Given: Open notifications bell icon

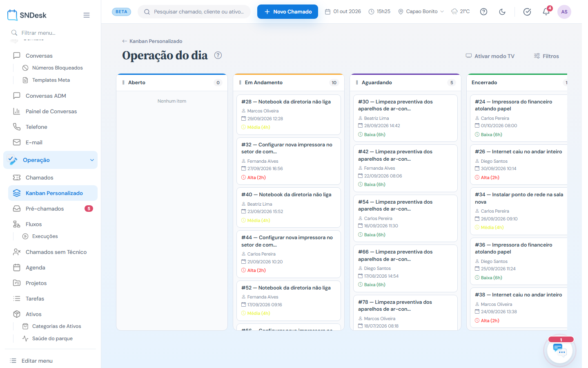Looking at the screenshot, I should (546, 12).
